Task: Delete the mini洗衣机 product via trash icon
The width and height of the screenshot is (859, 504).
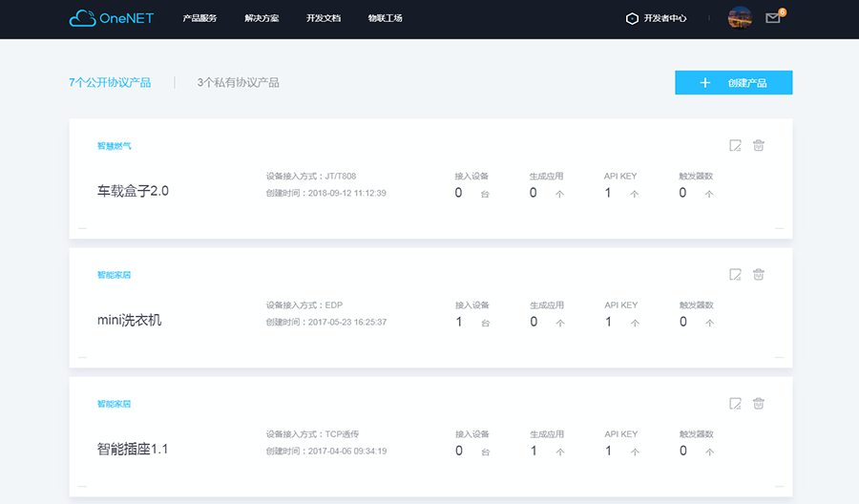Action: (758, 274)
